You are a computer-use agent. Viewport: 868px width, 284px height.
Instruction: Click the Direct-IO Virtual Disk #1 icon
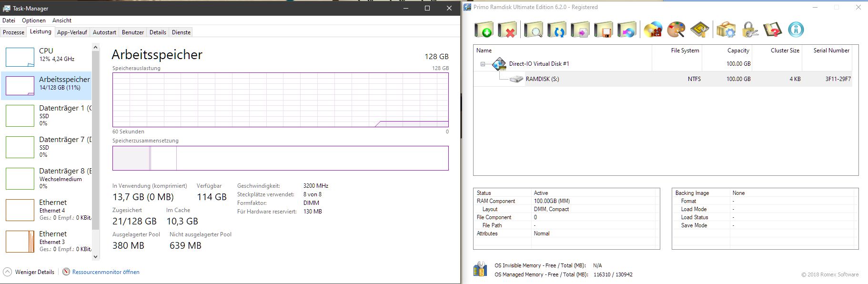coord(499,64)
